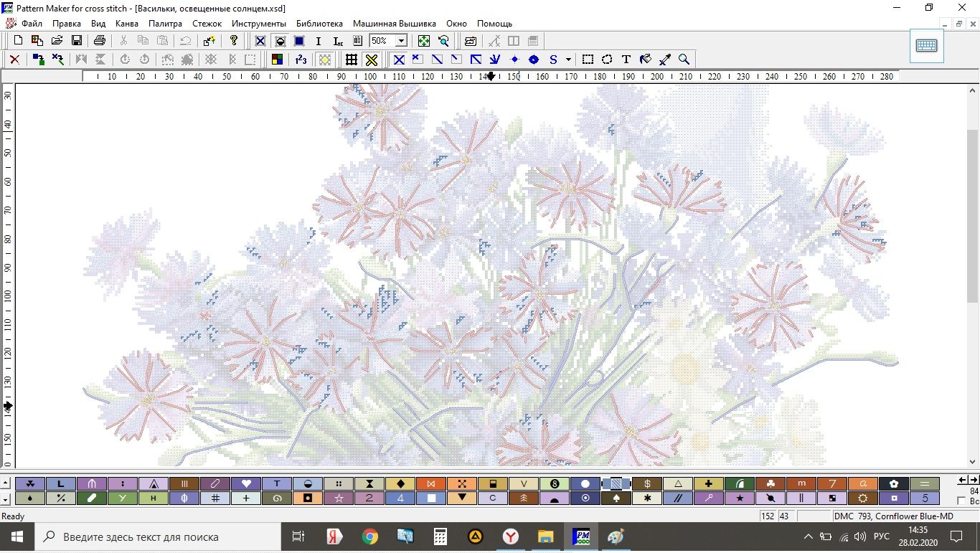980x553 pixels.
Task: Open the 50% zoom level dropdown
Action: click(x=401, y=41)
